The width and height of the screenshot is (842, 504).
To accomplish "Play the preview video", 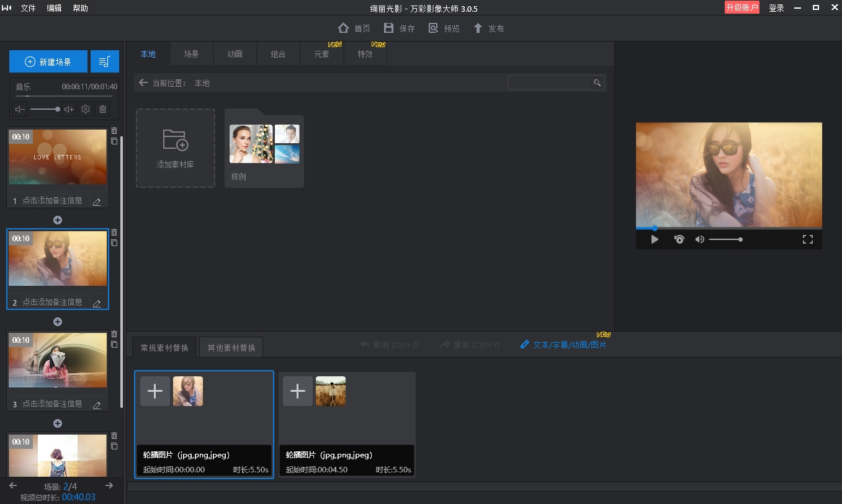I will [655, 239].
